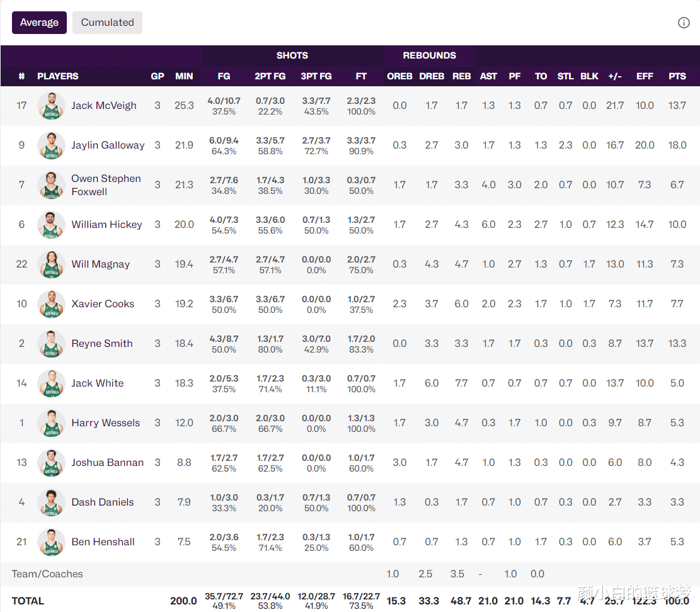Open Jack White's player photo
Image resolution: width=700 pixels, height=612 pixels.
click(x=51, y=383)
